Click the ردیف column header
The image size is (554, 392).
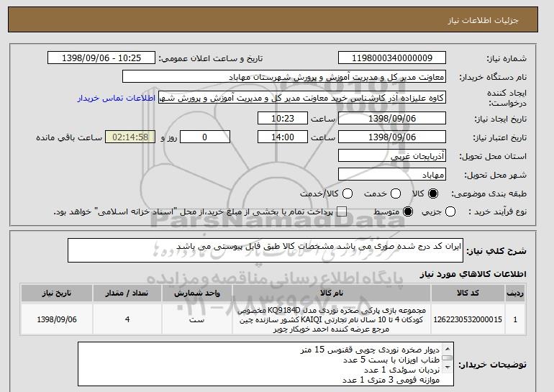[515, 293]
